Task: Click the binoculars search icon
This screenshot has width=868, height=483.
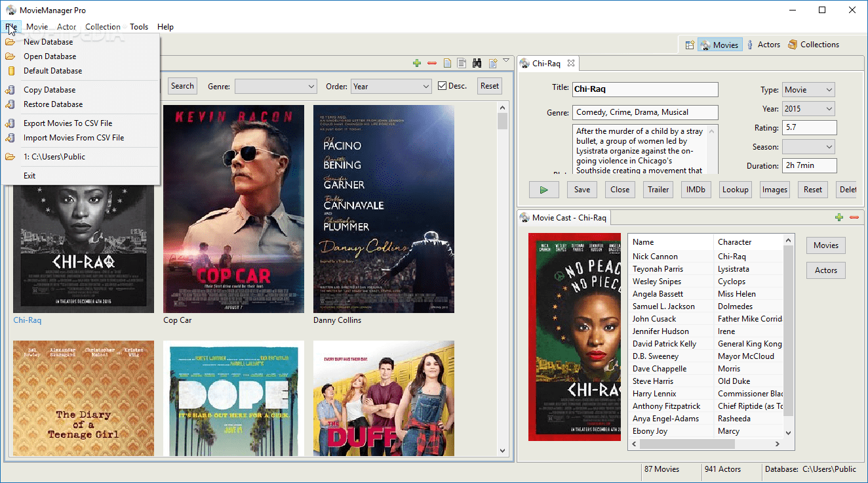Action: click(x=477, y=63)
